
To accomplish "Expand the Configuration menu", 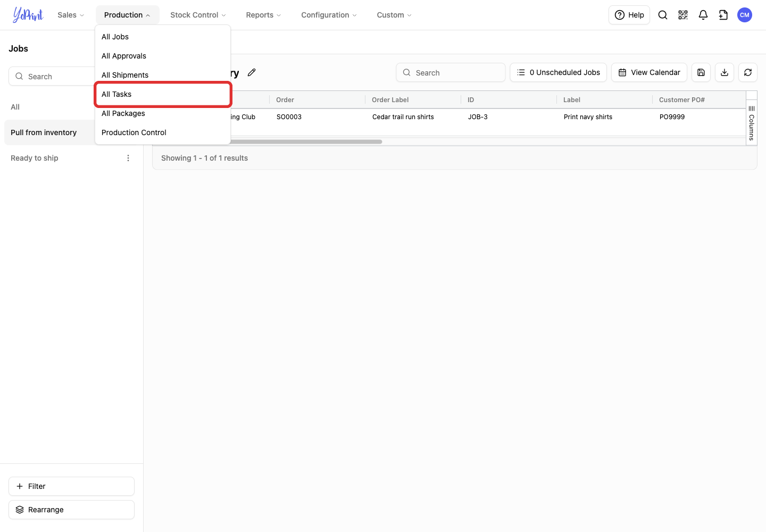I will pyautogui.click(x=329, y=15).
